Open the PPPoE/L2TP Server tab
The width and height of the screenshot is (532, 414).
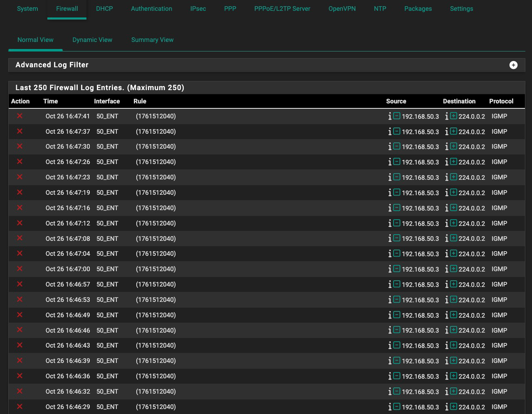click(282, 9)
